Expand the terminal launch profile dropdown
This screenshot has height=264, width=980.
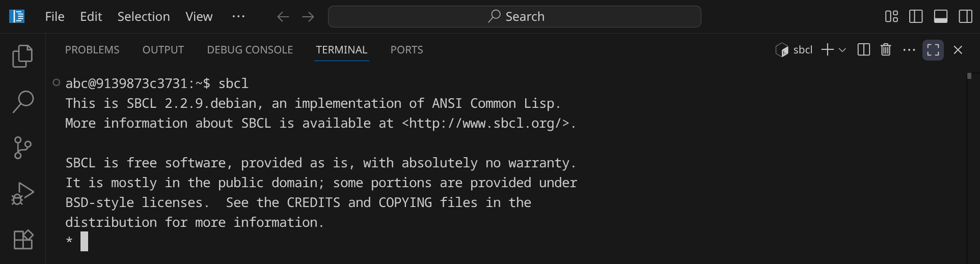842,50
